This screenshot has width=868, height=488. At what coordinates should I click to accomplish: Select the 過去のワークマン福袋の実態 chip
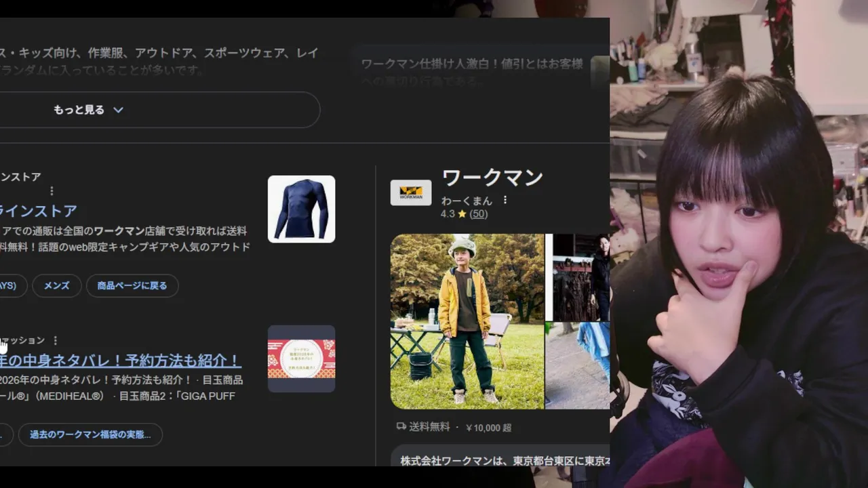pyautogui.click(x=90, y=434)
